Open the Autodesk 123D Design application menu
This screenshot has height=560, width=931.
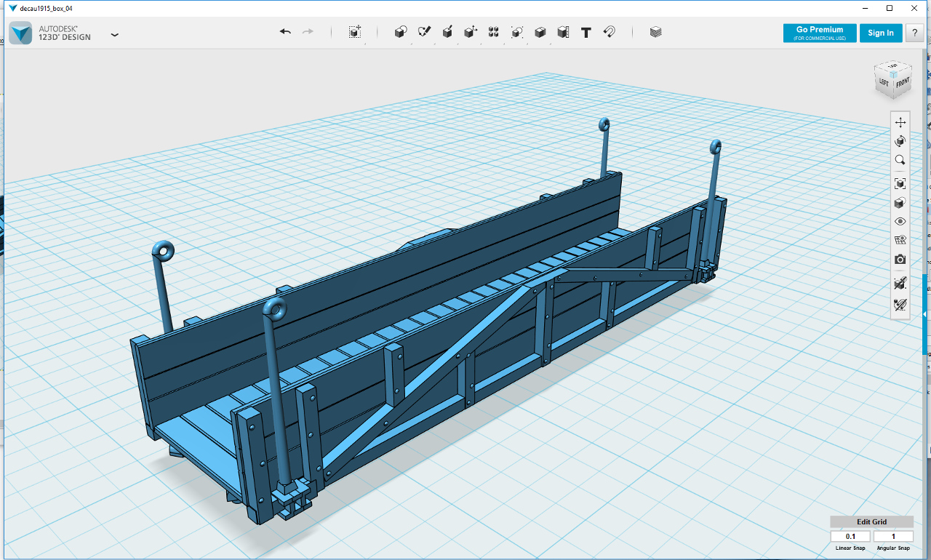pos(64,33)
